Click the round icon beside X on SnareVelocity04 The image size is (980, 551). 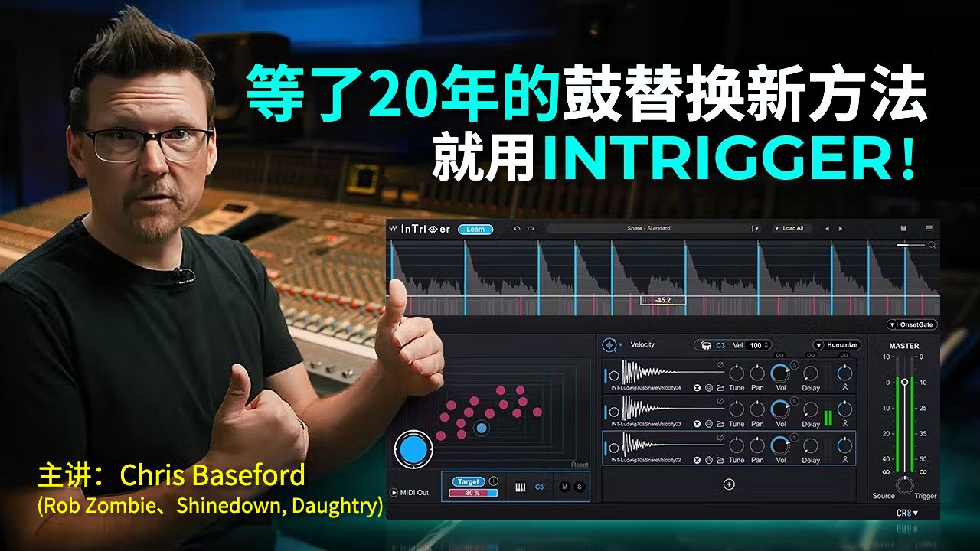(709, 388)
